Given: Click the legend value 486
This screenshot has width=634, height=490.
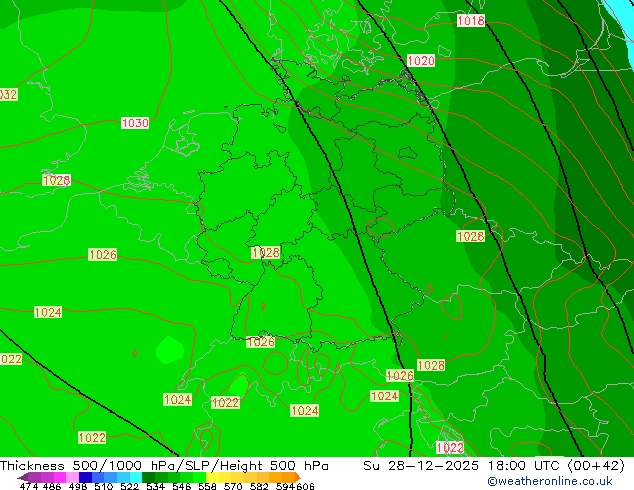Looking at the screenshot, I should pyautogui.click(x=52, y=486).
